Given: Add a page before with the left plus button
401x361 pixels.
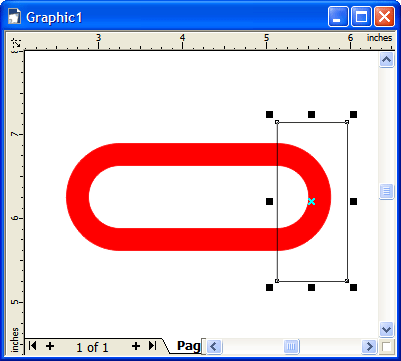Looking at the screenshot, I should pos(50,346).
